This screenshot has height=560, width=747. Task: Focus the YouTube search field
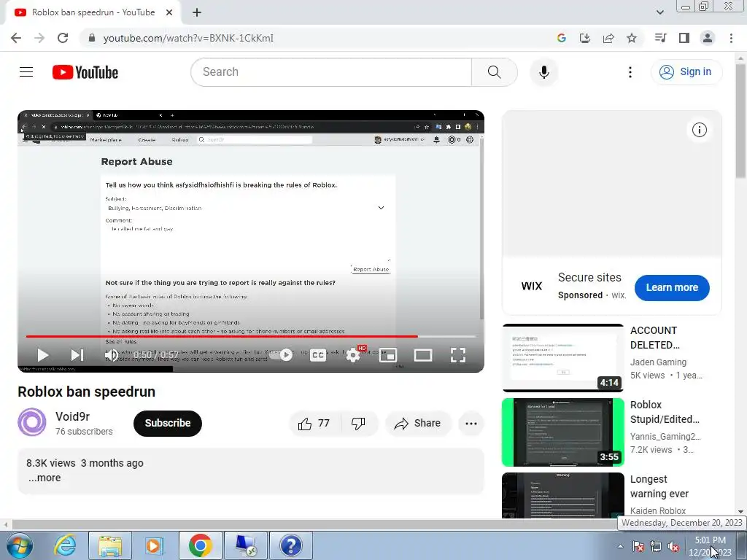pos(331,72)
